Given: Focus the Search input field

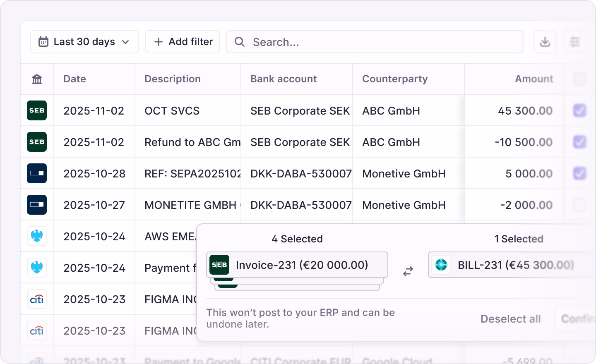Looking at the screenshot, I should [x=375, y=42].
